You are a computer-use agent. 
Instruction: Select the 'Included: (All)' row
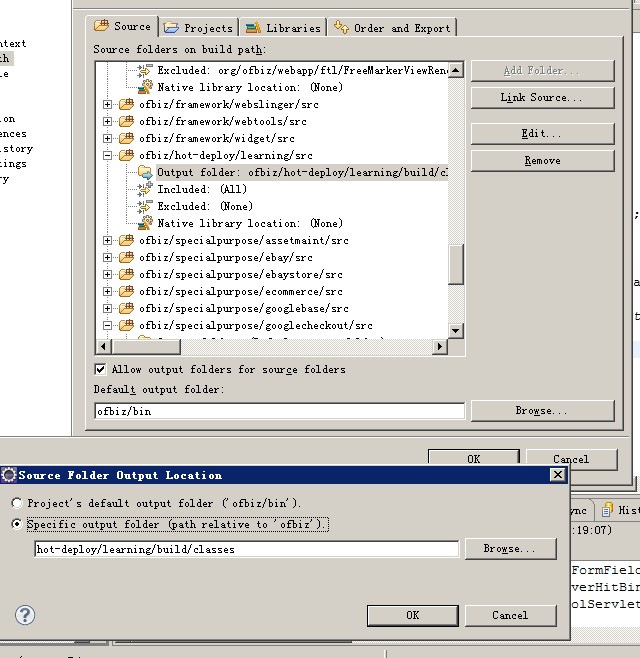[202, 189]
